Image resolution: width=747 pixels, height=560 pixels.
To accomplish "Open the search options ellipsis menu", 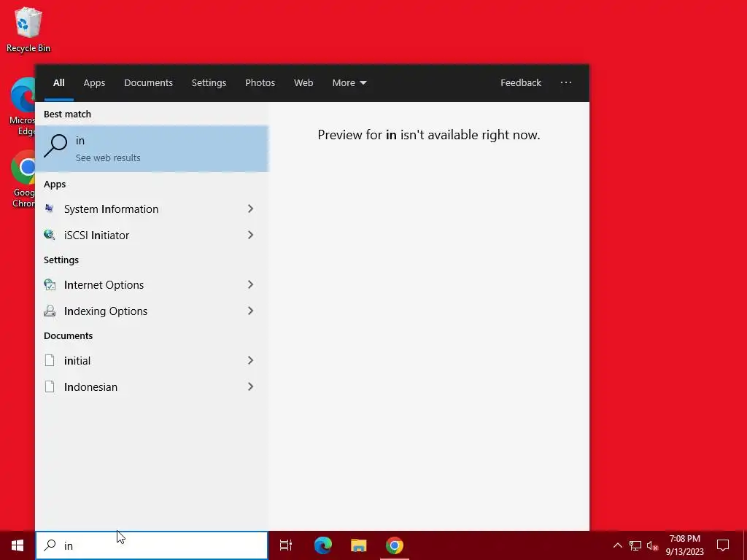I will coord(566,82).
